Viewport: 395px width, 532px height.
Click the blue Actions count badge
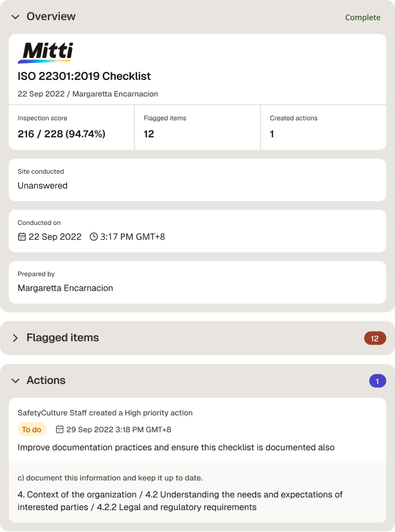click(x=377, y=381)
